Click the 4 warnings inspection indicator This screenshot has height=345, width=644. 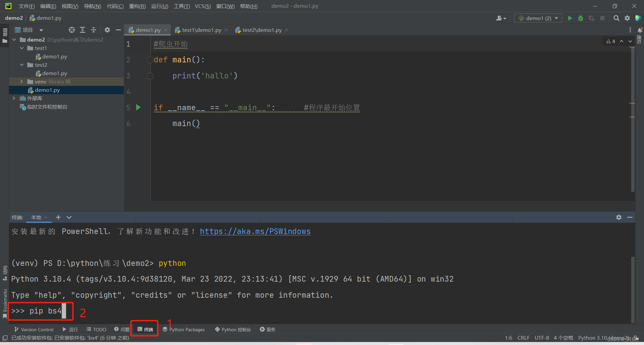[610, 41]
